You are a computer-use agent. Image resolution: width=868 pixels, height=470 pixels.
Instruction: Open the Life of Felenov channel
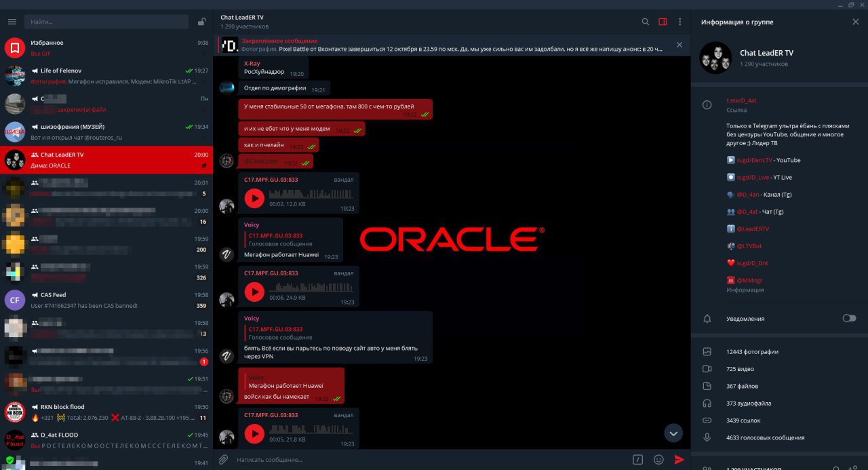pyautogui.click(x=106, y=75)
